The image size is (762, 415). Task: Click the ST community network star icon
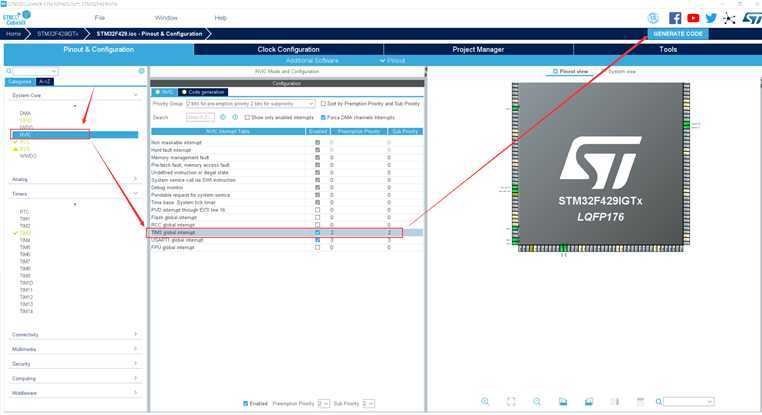point(728,18)
